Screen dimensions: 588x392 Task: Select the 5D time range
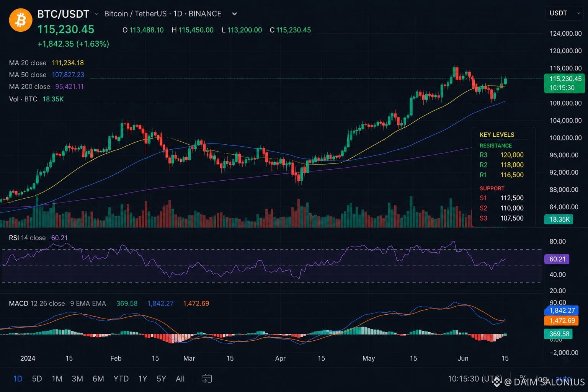(37, 379)
